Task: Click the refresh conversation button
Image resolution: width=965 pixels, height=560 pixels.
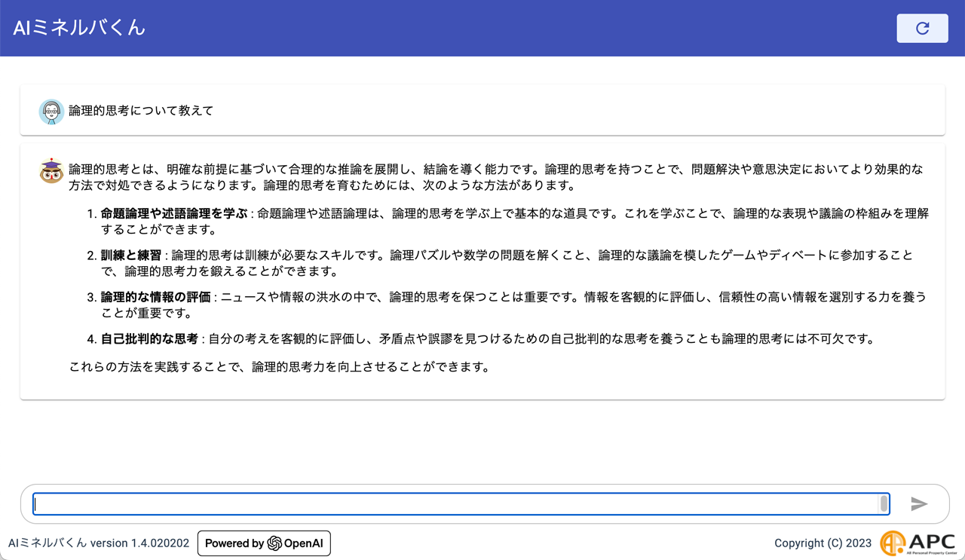Action: point(922,28)
